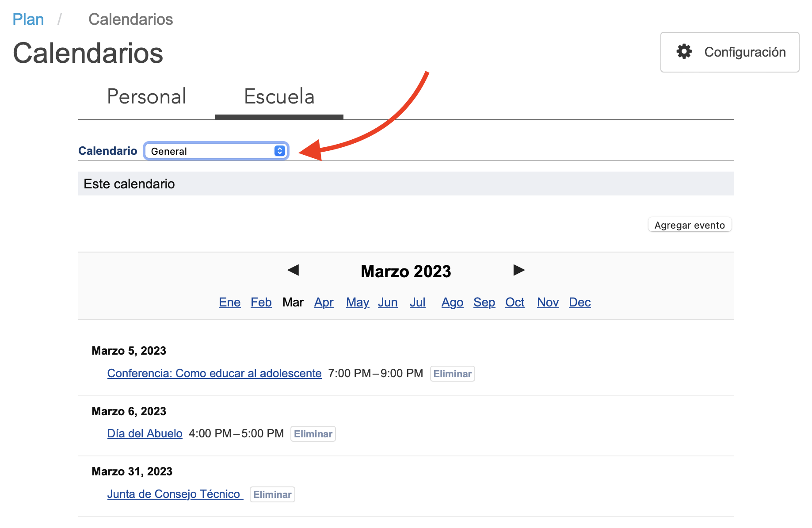Open Conferencia: Como educar al adolescente event
Image resolution: width=812 pixels, height=528 pixels.
pos(214,373)
